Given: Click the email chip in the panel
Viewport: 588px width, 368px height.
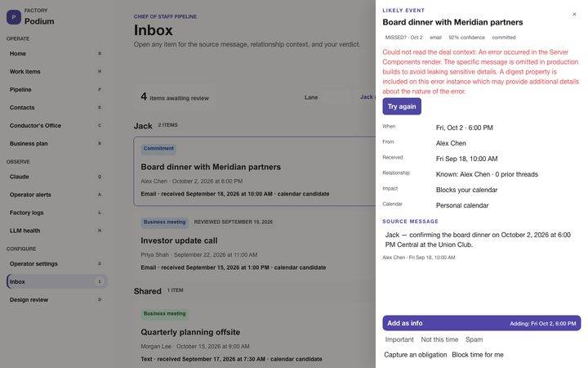Looking at the screenshot, I should tap(435, 38).
